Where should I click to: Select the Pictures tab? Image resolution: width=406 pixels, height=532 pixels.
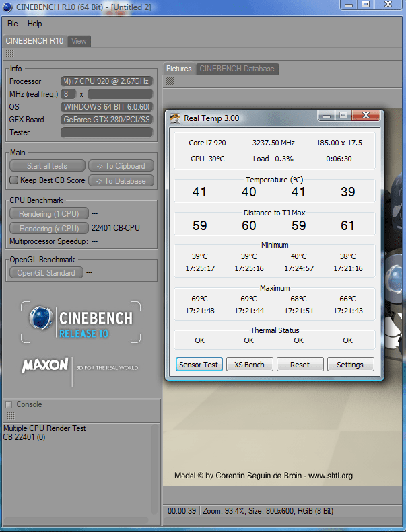179,69
